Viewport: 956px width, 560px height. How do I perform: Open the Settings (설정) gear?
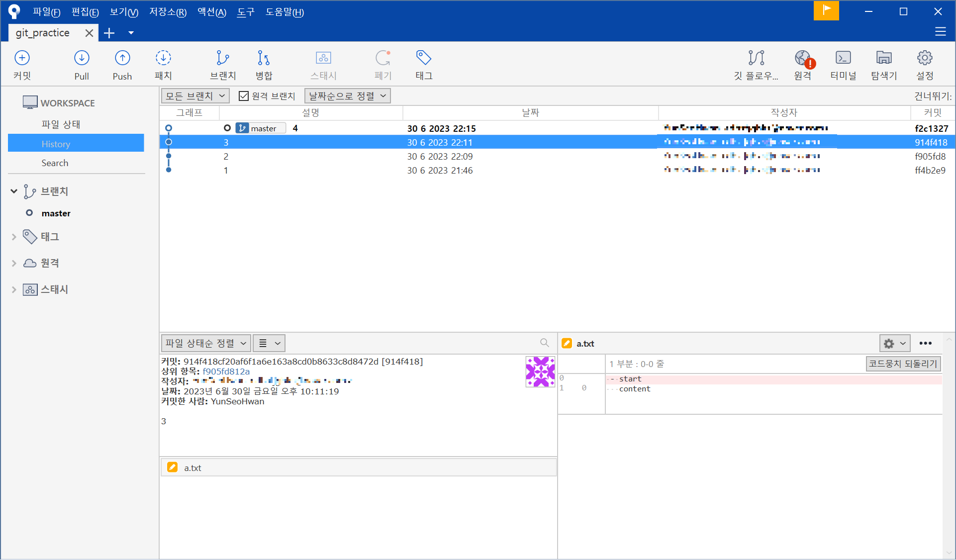(925, 65)
